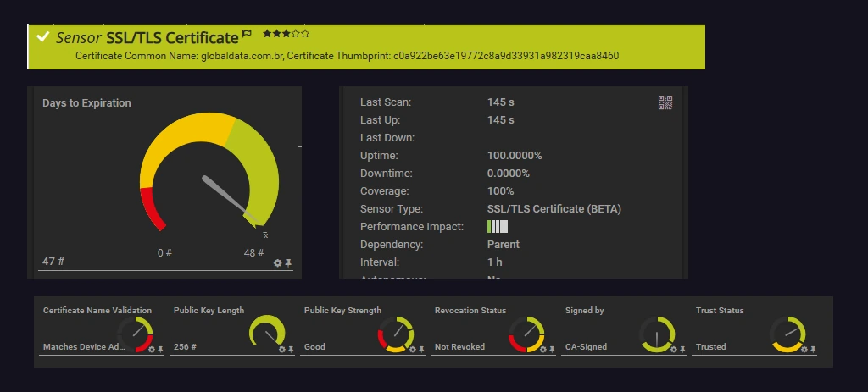Set priority to second star
The height and width of the screenshot is (392, 868).
click(x=276, y=34)
